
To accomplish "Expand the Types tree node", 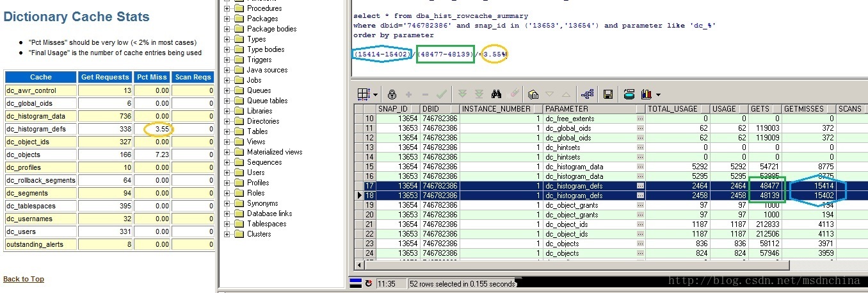I will 227,39.
